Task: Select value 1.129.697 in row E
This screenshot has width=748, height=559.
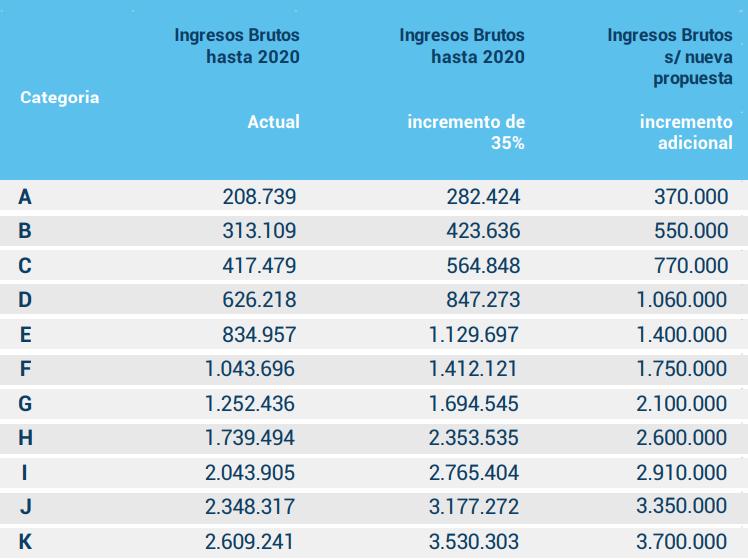Action: (x=473, y=334)
